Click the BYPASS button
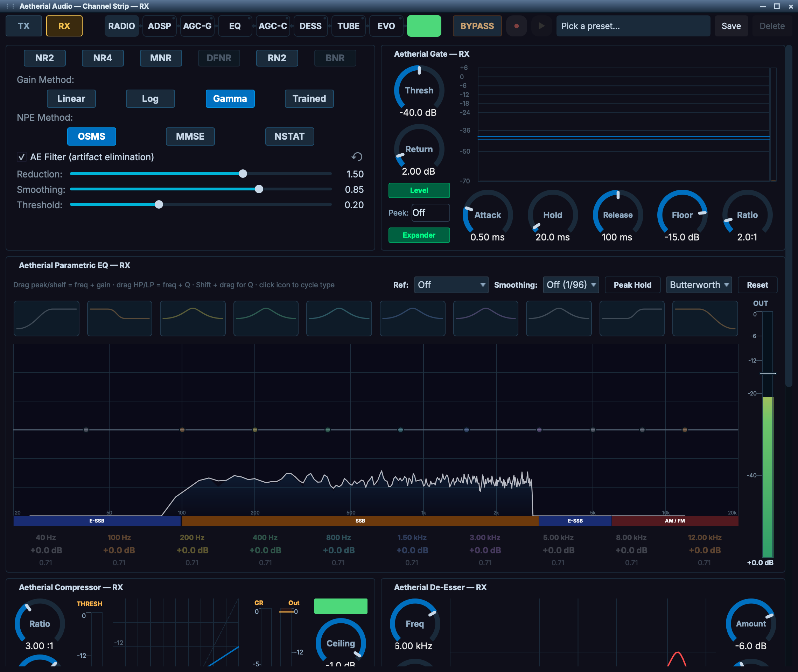 (x=477, y=26)
